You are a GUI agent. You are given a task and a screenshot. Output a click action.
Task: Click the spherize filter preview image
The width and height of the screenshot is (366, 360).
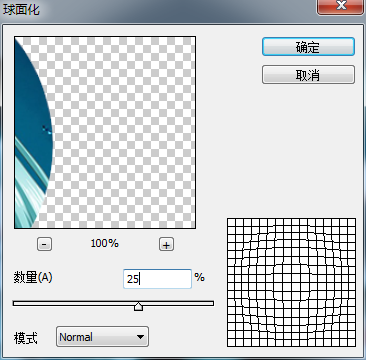pyautogui.click(x=105, y=132)
